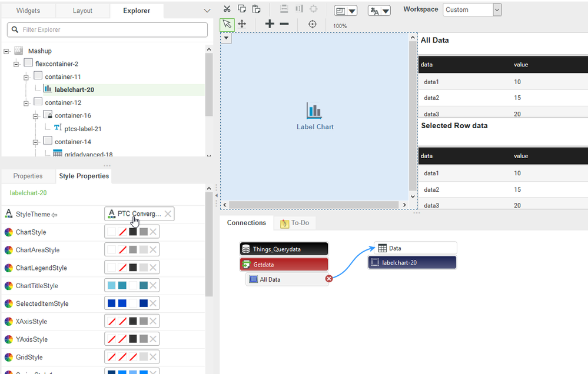Zoom in with the plus icon
The width and height of the screenshot is (588, 374).
269,24
